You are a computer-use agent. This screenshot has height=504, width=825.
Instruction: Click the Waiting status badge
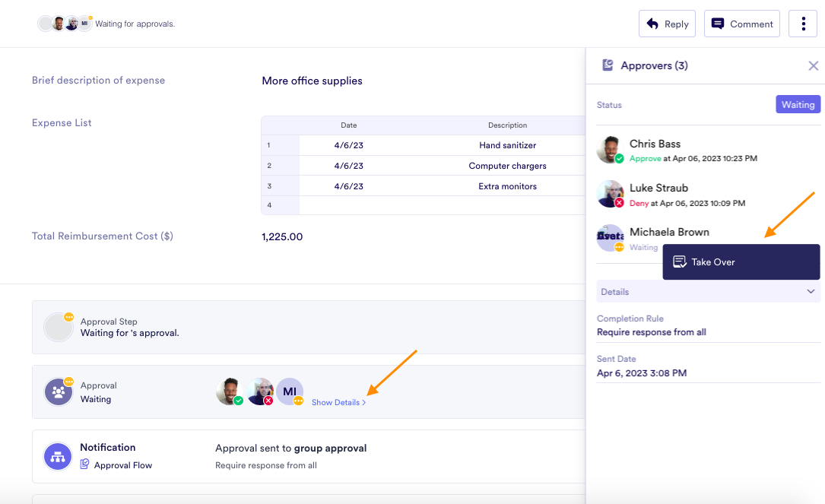[x=798, y=105]
